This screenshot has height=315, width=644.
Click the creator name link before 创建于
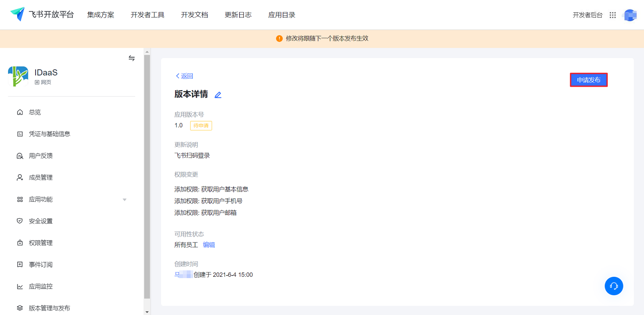183,275
